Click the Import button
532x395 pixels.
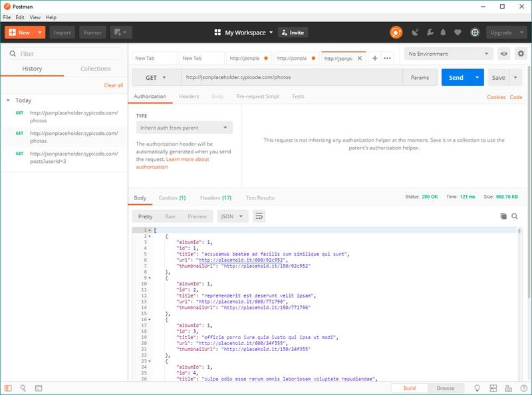tap(62, 33)
